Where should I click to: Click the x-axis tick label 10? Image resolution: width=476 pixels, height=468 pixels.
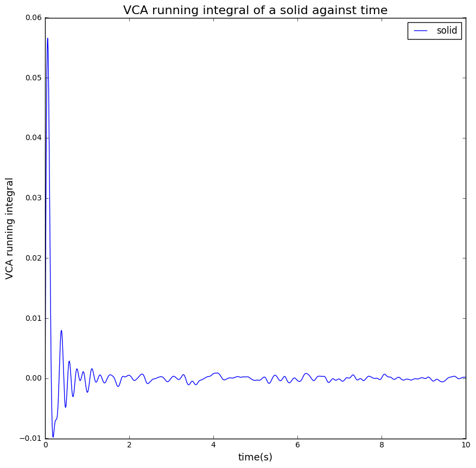[x=466, y=445]
